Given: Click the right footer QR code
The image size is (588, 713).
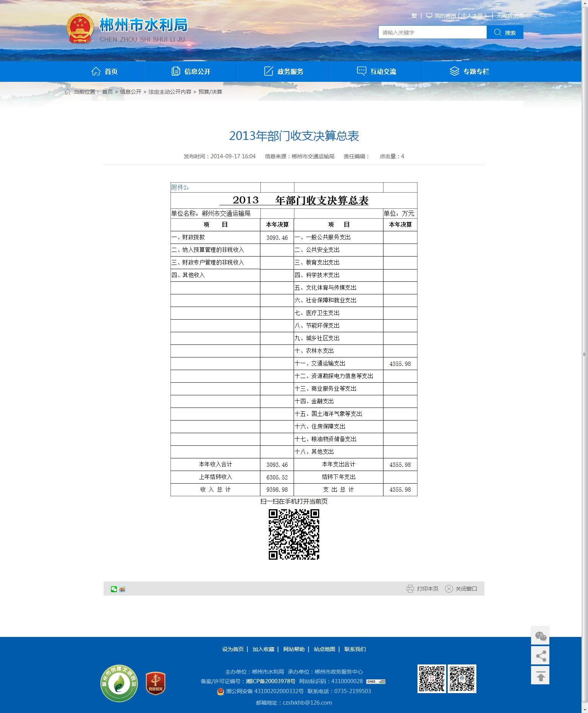Looking at the screenshot, I should (462, 679).
